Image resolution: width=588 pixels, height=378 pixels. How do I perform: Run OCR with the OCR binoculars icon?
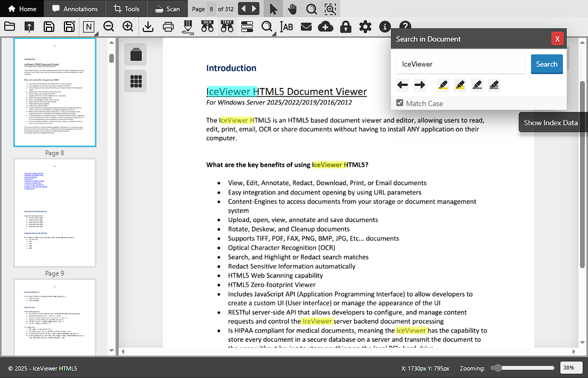pyautogui.click(x=207, y=27)
